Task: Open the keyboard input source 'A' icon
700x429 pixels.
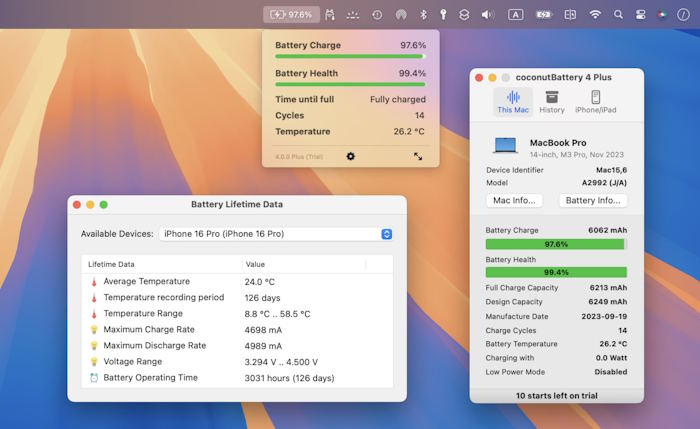Action: pyautogui.click(x=516, y=15)
